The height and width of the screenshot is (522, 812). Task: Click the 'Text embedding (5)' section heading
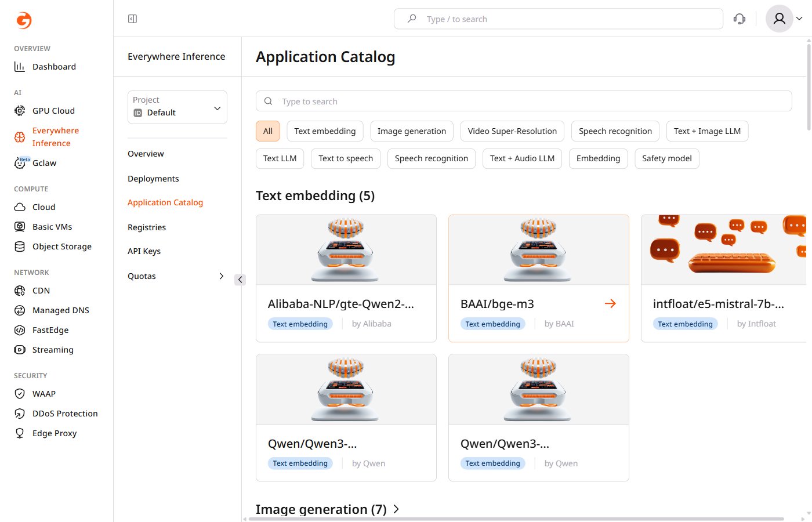coord(316,195)
